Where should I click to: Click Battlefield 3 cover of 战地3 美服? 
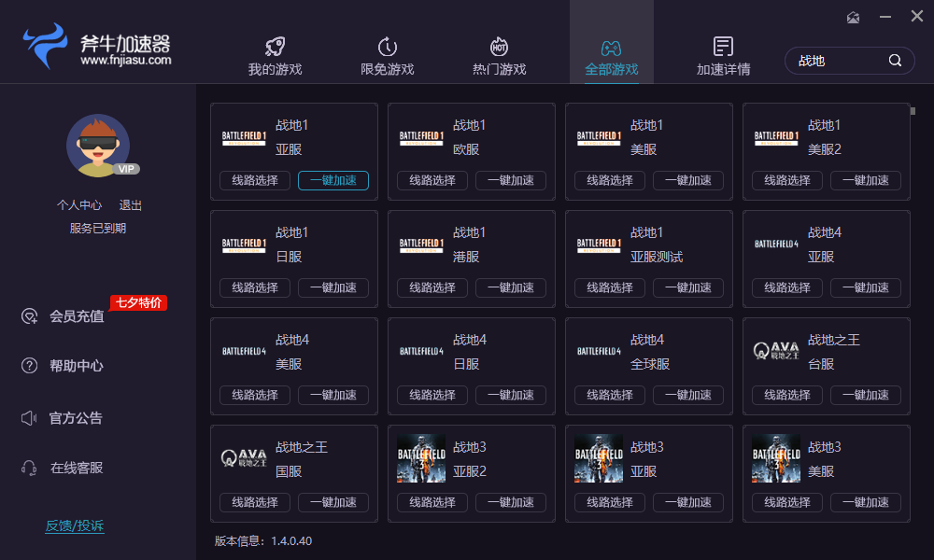coord(776,458)
